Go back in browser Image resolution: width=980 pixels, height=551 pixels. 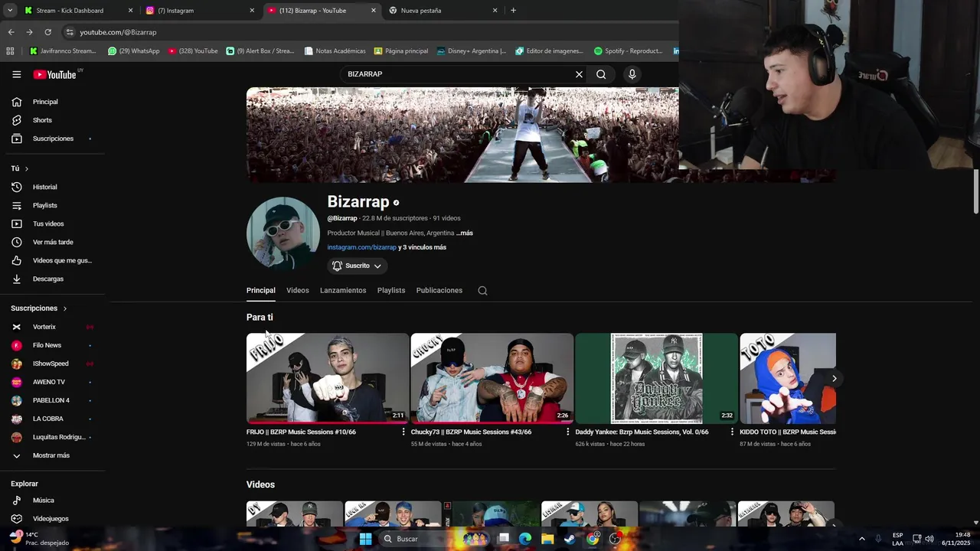tap(11, 32)
